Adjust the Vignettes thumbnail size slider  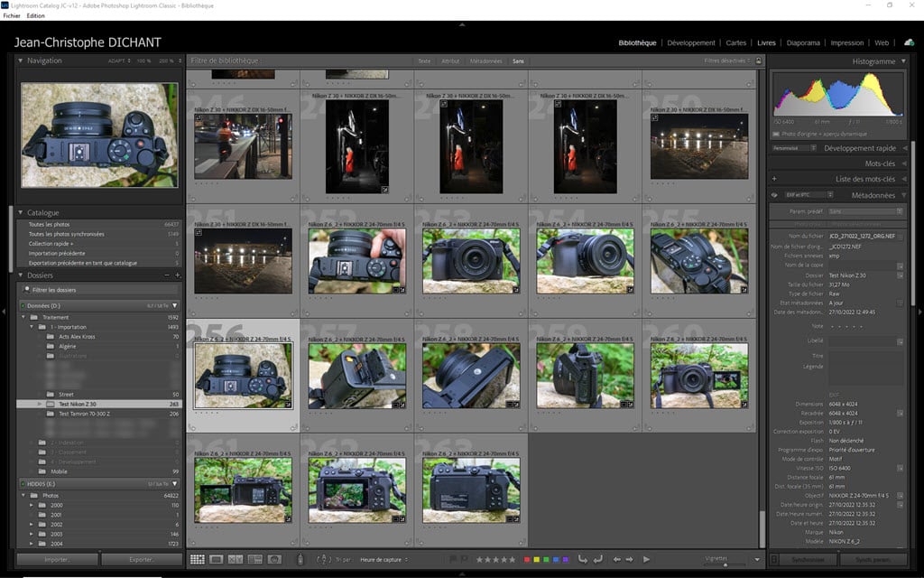point(725,565)
